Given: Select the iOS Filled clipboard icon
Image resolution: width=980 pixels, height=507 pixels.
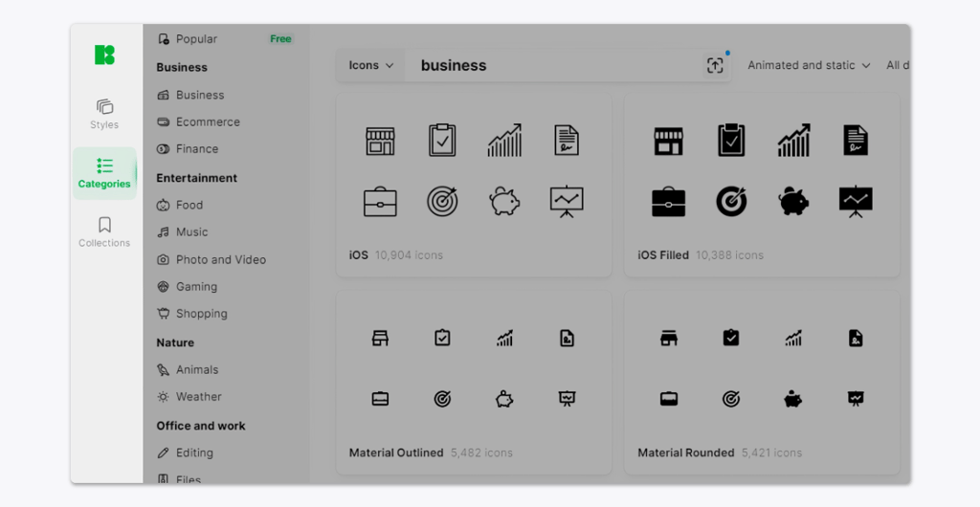Looking at the screenshot, I should [x=731, y=140].
